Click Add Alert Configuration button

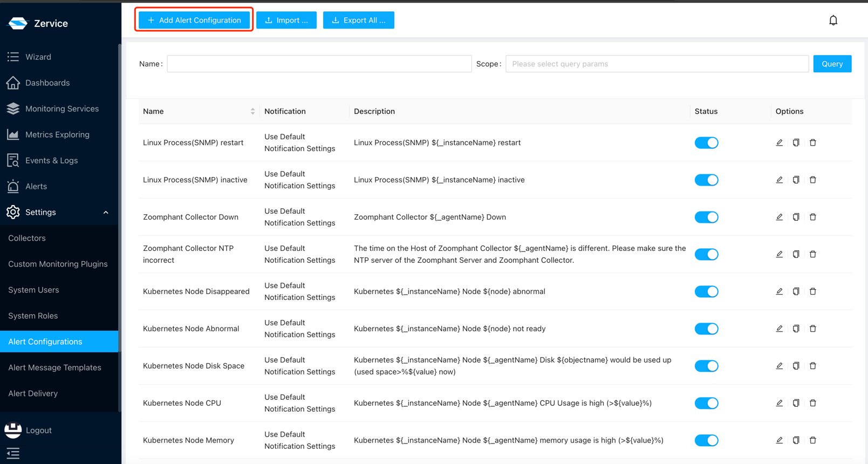point(194,20)
